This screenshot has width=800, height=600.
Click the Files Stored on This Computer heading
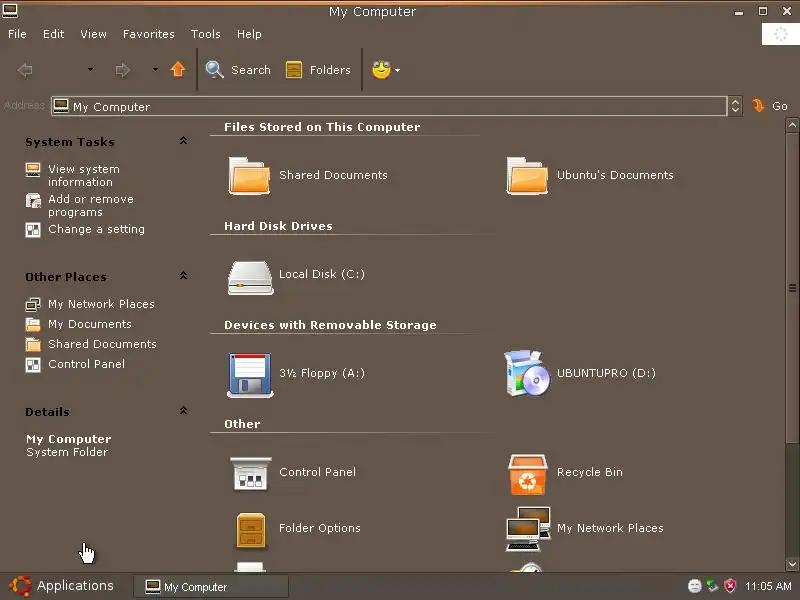pyautogui.click(x=322, y=127)
